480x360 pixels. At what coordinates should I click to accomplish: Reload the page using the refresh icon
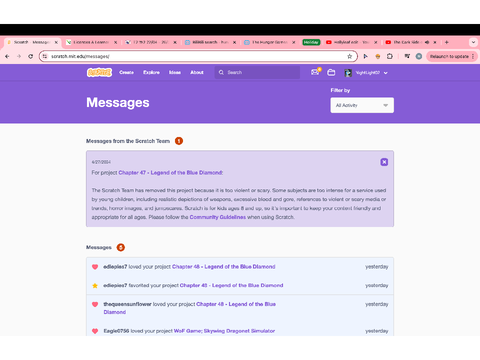(31, 56)
